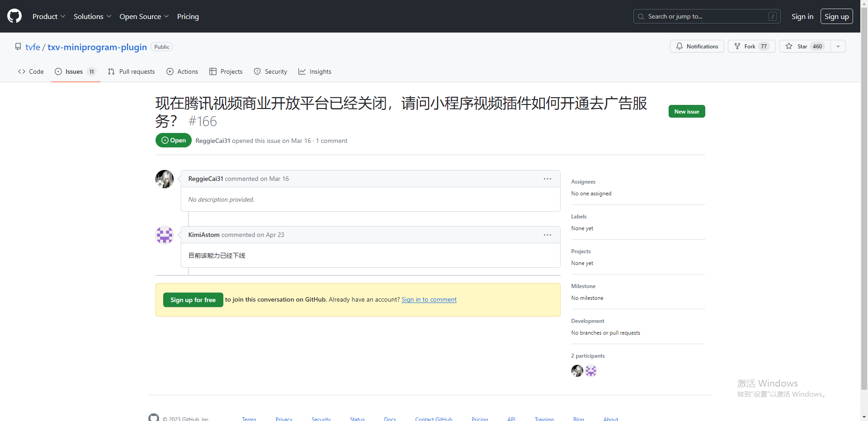The width and height of the screenshot is (868, 421).
Task: Open the Docs footer link
Action: tap(390, 419)
